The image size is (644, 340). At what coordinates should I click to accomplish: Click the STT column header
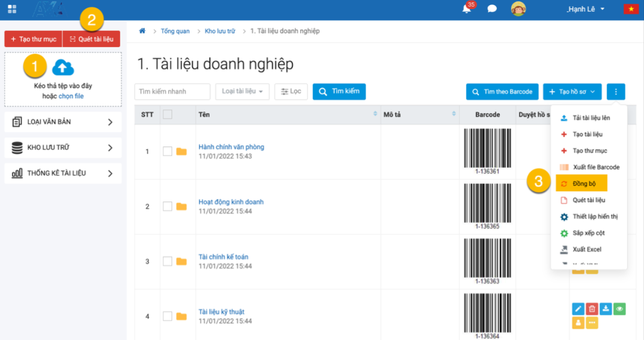[x=147, y=115]
